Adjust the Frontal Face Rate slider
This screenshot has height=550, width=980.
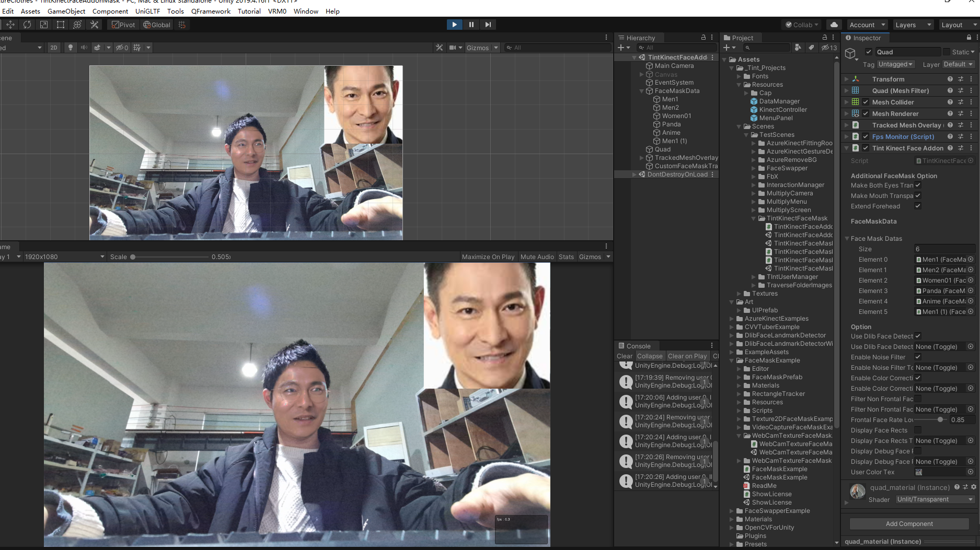point(939,420)
